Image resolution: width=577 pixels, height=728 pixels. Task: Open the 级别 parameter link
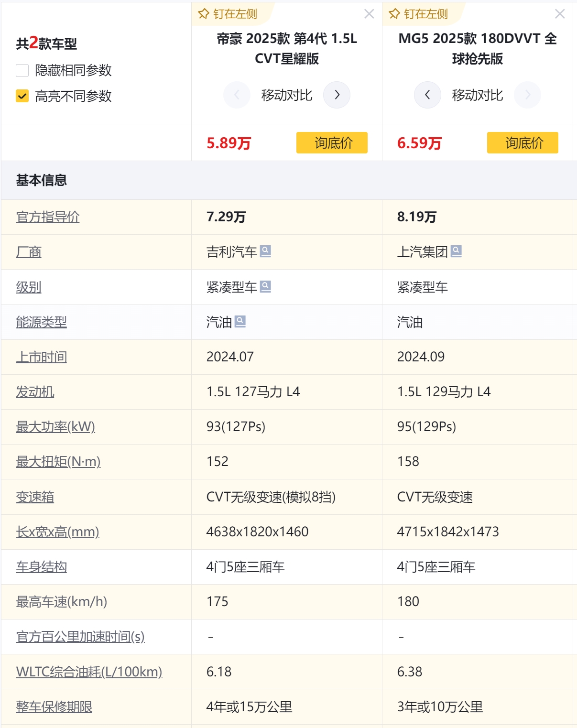click(29, 287)
